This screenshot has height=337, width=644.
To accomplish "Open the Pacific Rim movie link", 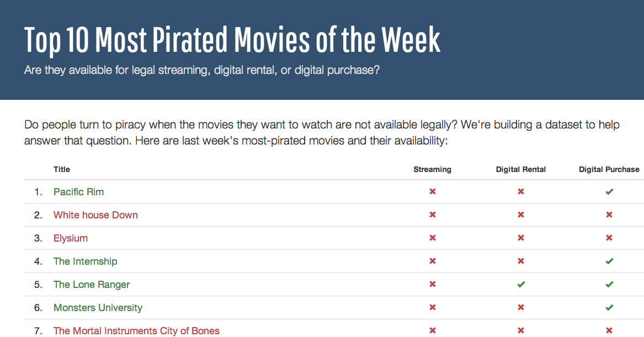I will [78, 192].
